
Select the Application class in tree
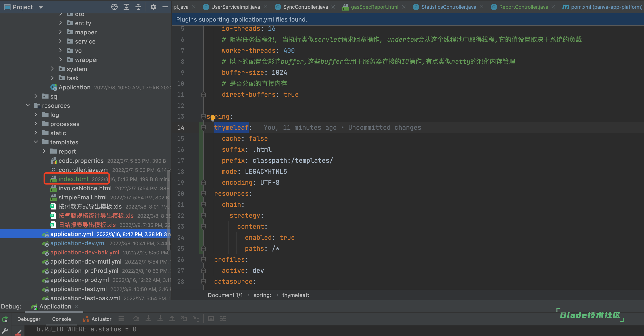point(75,87)
